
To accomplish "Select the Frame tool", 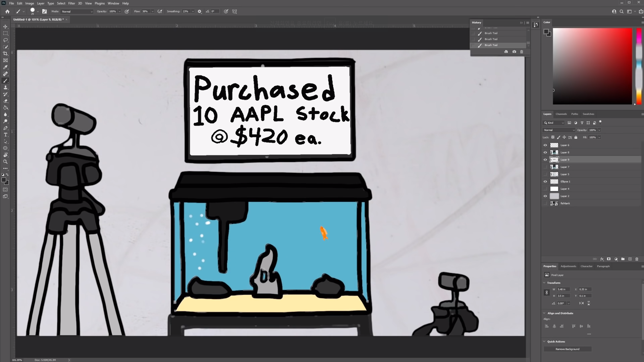I will coord(5,60).
